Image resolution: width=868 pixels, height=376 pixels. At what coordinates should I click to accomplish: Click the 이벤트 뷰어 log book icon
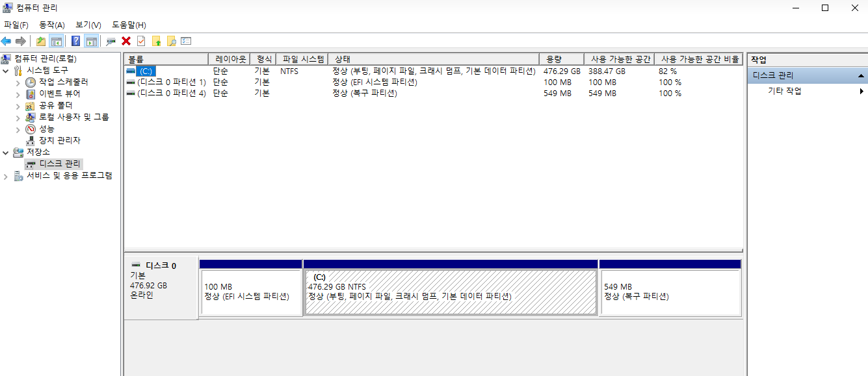(31, 94)
